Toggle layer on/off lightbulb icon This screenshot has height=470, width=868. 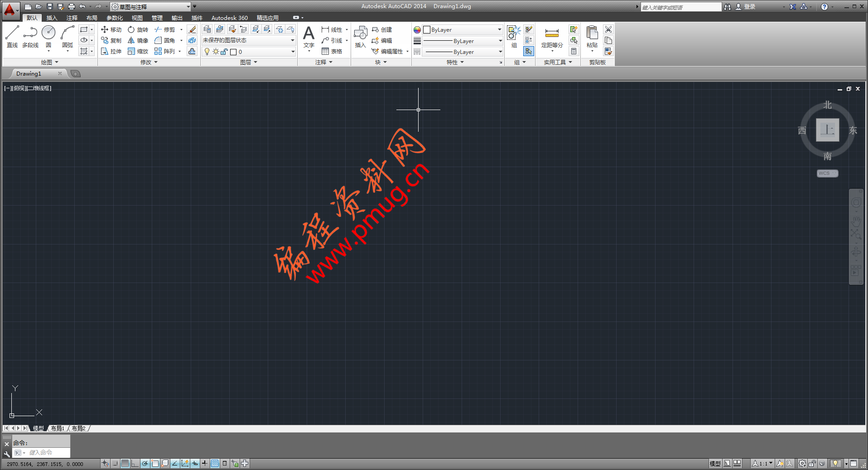point(207,52)
